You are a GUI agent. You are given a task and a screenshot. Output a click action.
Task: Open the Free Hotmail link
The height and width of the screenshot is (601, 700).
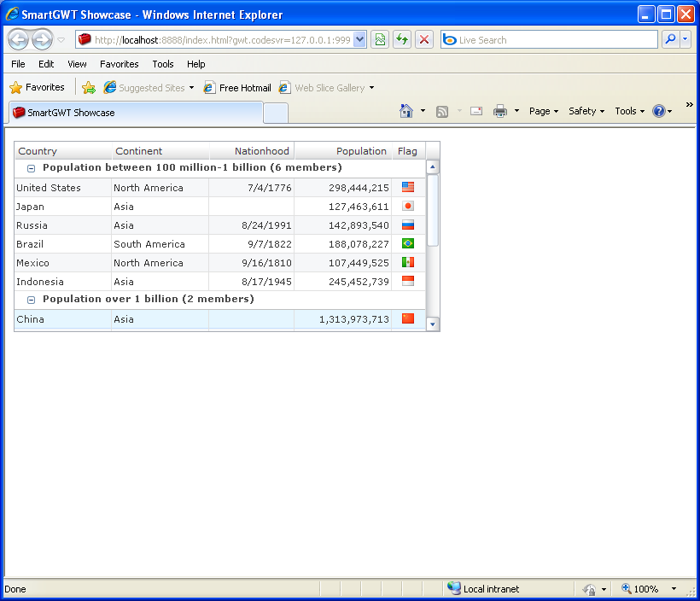pos(237,88)
